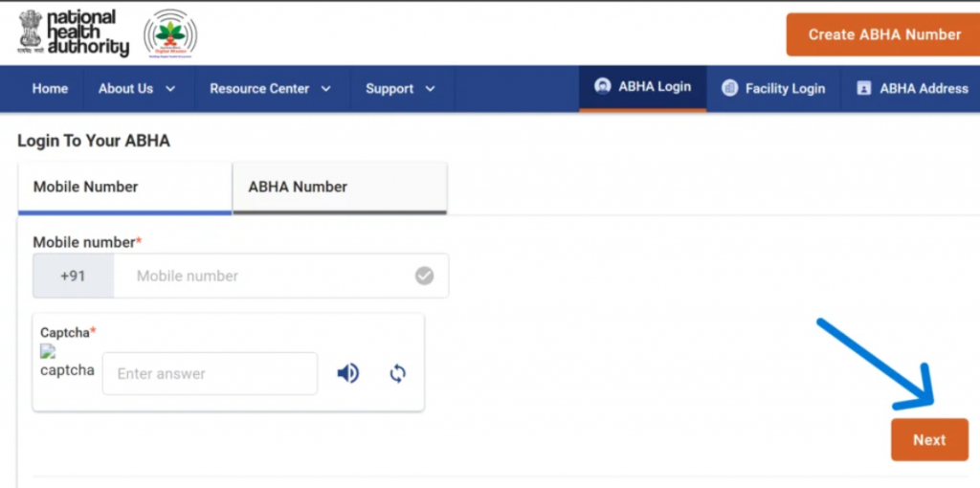Screen dimensions: 980x488
Task: Click the Login To Your ABHA heading
Action: (x=94, y=141)
